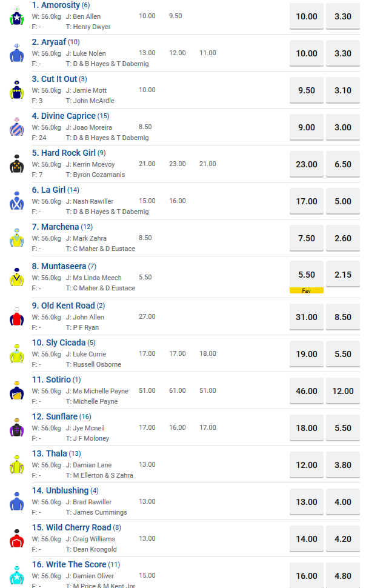Select Muntaseera win odds 5.50

click(x=307, y=275)
